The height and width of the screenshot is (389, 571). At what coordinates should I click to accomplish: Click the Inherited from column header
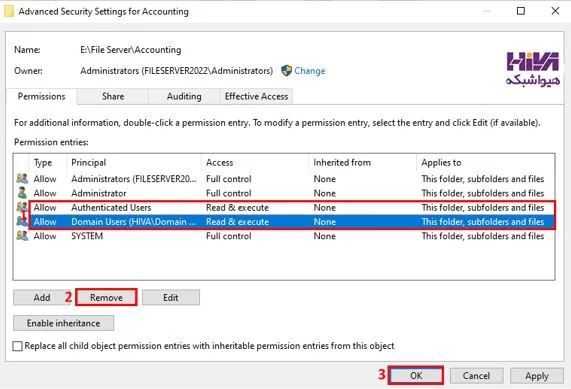[362, 162]
